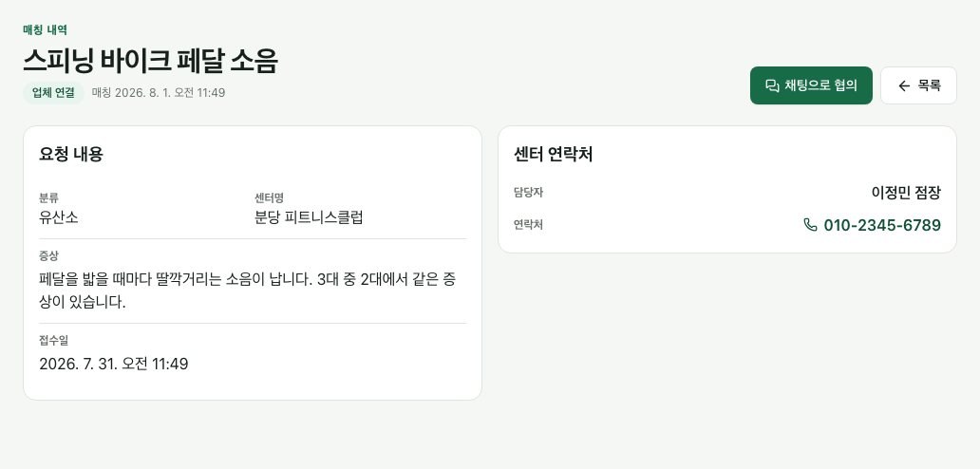Click the 유산소 category value
The height and width of the screenshot is (469, 980).
click(x=59, y=217)
